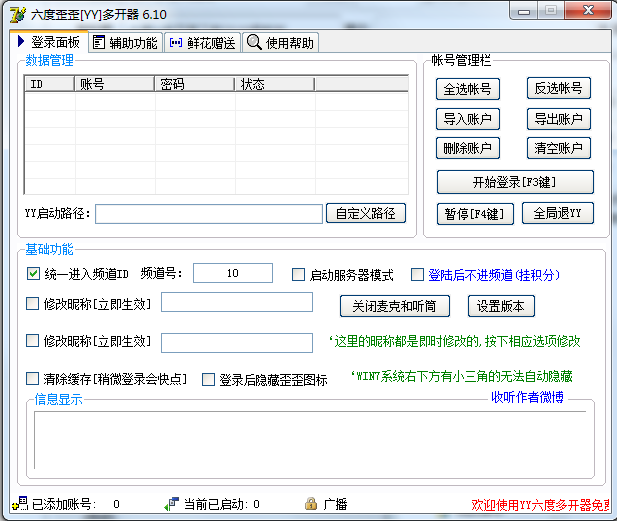The height and width of the screenshot is (521, 617).
Task: Click the 自定义路径 button
Action: [365, 213]
